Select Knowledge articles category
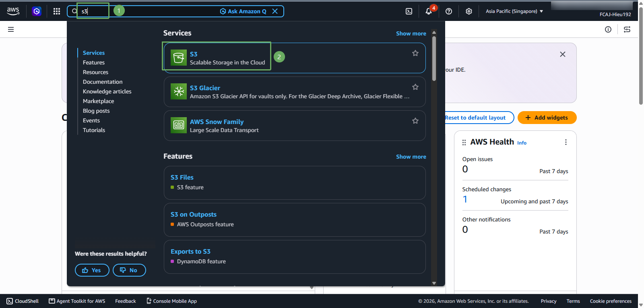The height and width of the screenshot is (308, 644). point(107,91)
